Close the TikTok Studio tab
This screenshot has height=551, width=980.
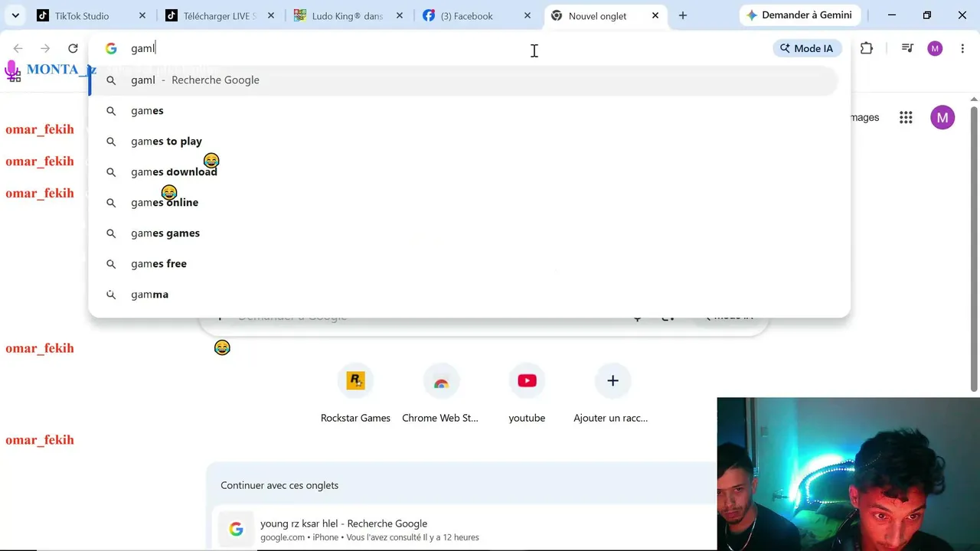[142, 15]
